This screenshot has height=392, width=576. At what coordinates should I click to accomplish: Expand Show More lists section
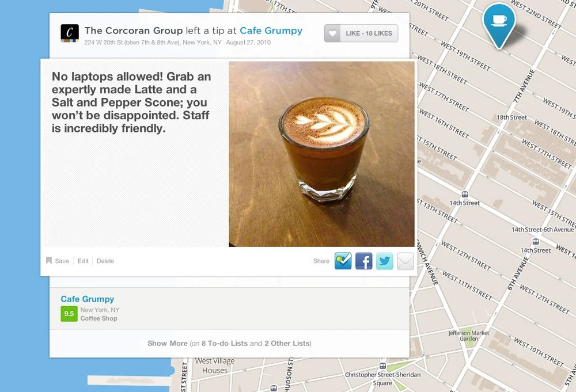[x=230, y=343]
